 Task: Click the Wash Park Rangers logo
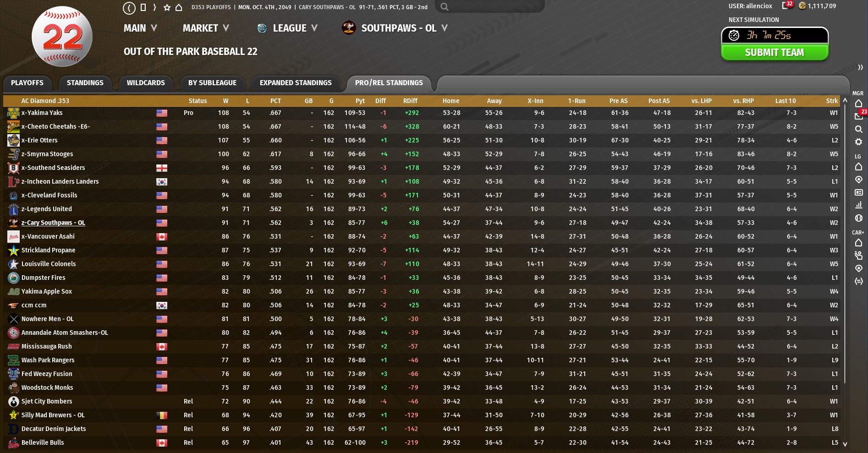coord(13,360)
